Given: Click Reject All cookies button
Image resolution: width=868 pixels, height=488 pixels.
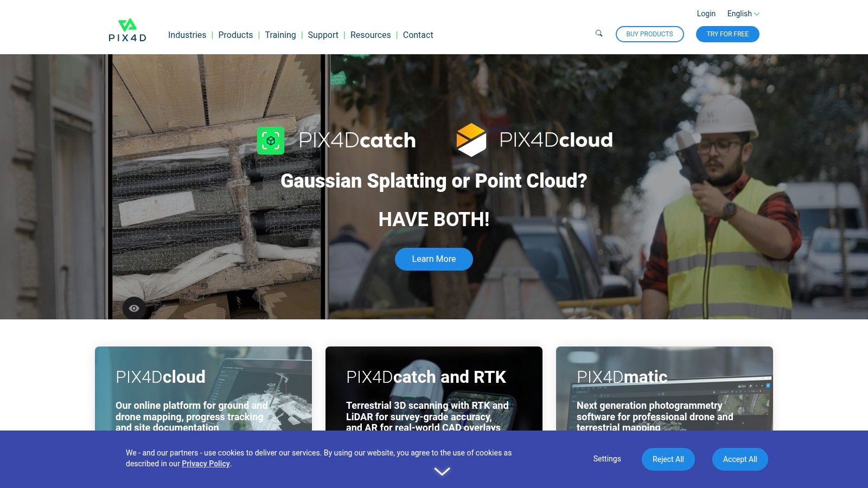Looking at the screenshot, I should tap(668, 459).
